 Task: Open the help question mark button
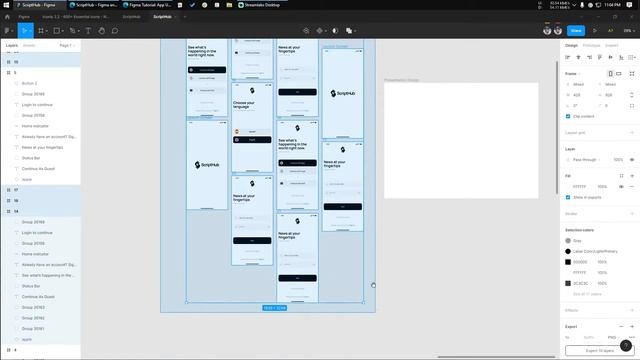(626, 346)
